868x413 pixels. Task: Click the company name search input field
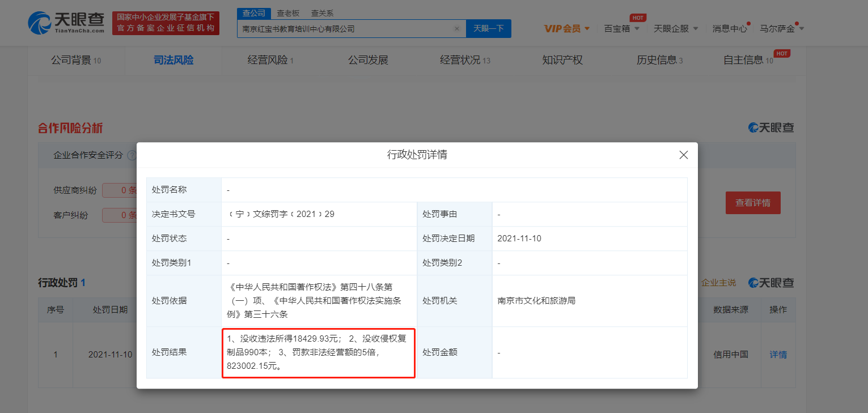pyautogui.click(x=340, y=28)
